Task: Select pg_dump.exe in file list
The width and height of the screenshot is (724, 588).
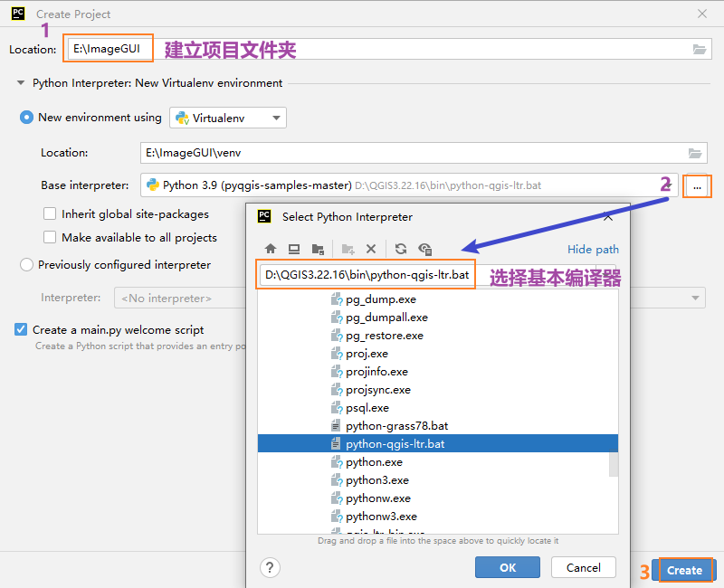Action: (x=438, y=299)
